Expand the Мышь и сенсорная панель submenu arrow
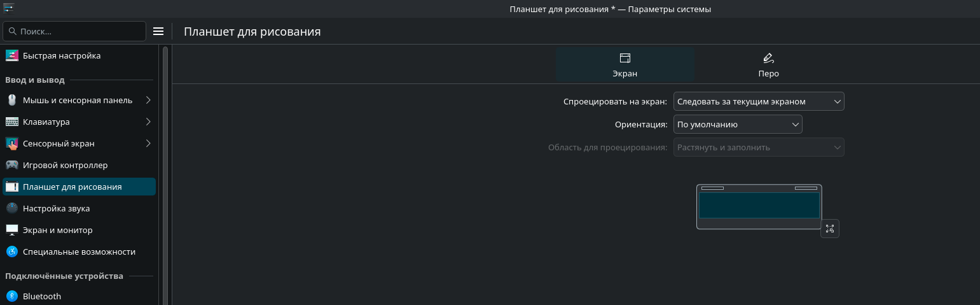This screenshot has height=305, width=980. click(148, 100)
